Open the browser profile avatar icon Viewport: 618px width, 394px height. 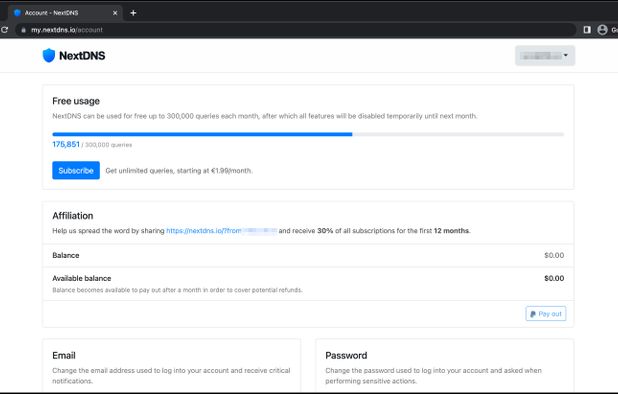[x=602, y=30]
